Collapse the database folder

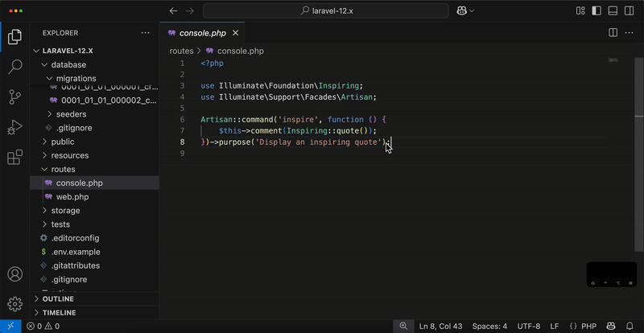pyautogui.click(x=94, y=65)
